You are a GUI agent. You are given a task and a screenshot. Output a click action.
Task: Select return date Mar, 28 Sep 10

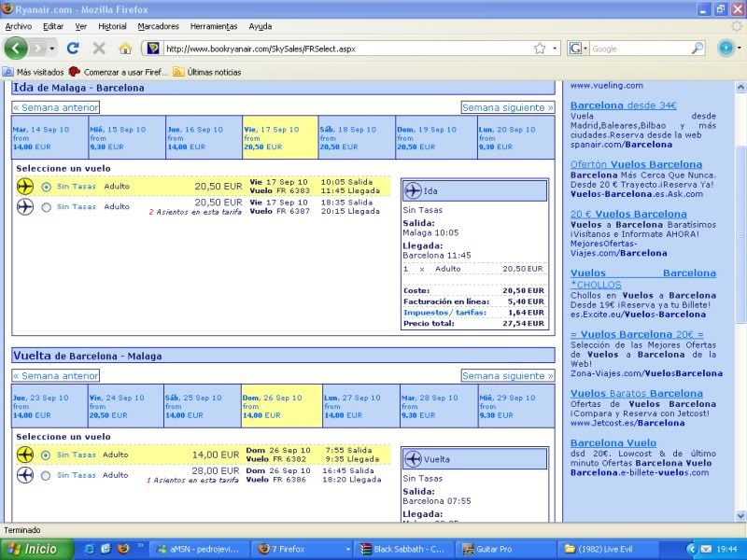[x=439, y=406]
